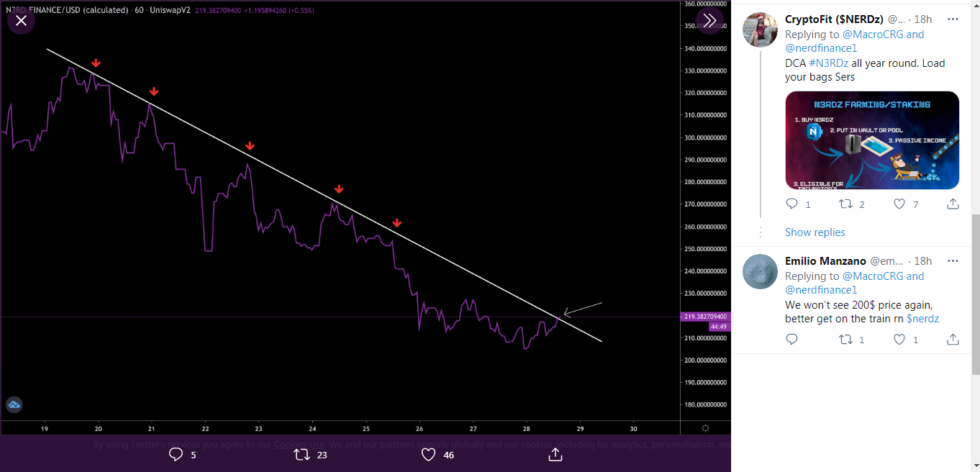The height and width of the screenshot is (472, 980).
Task: Like the main tweet with 46 likes
Action: [x=429, y=455]
